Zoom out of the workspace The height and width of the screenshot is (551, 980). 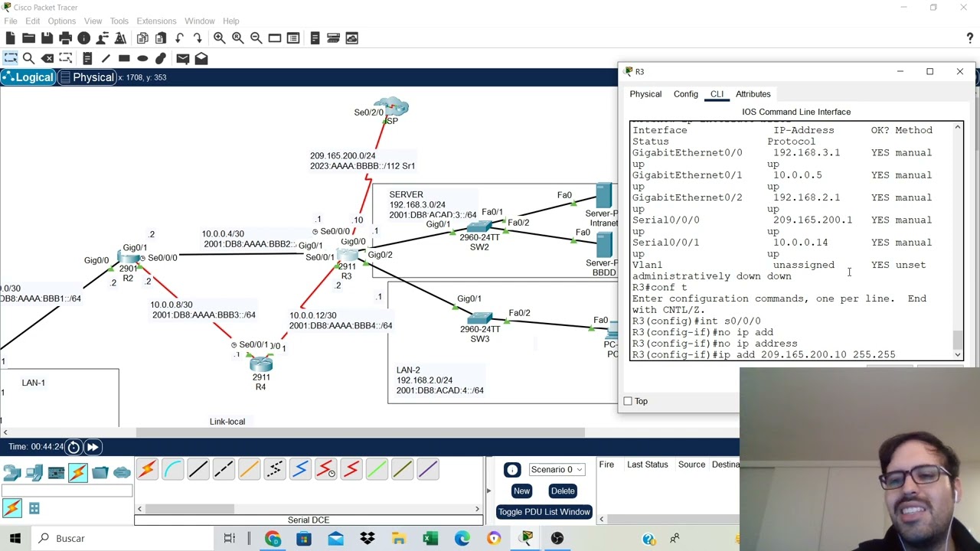[x=256, y=38]
